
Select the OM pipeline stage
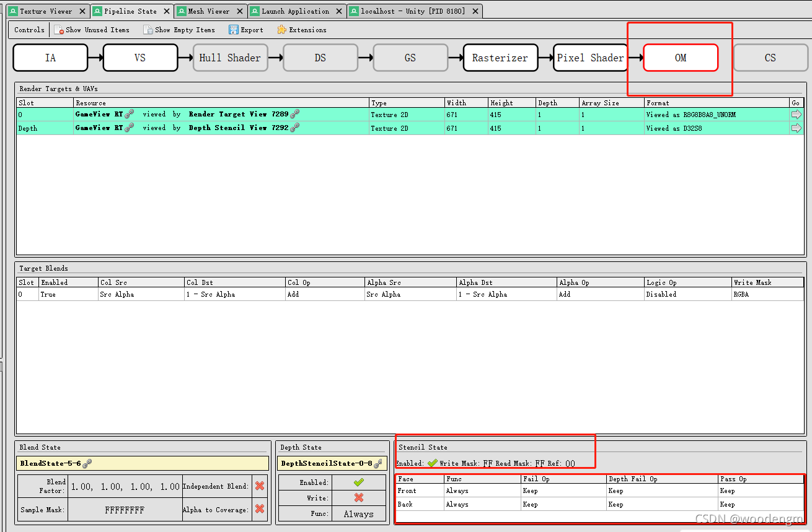pyautogui.click(x=681, y=58)
